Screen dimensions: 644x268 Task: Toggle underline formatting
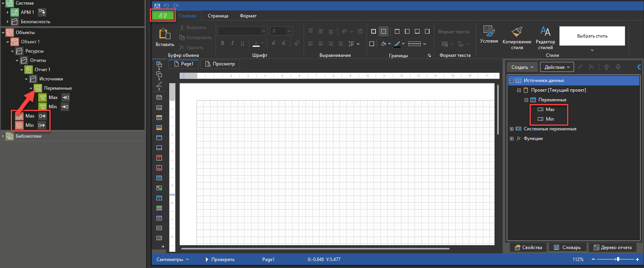tap(243, 43)
